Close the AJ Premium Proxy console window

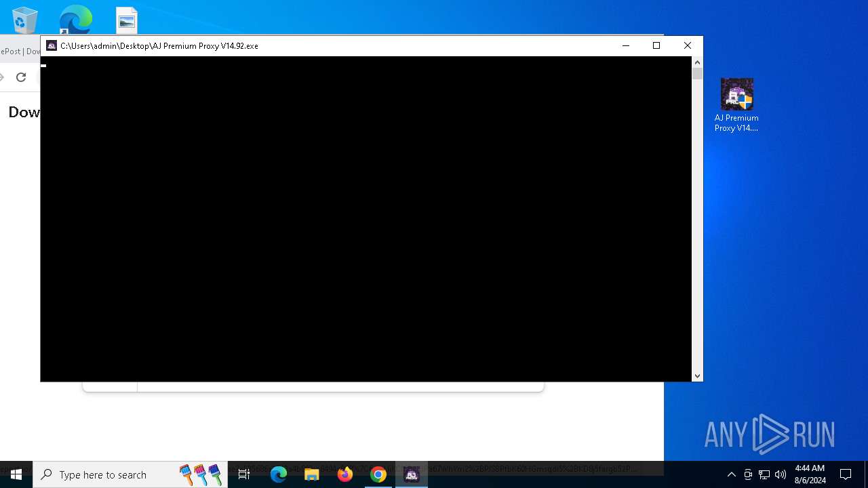688,45
